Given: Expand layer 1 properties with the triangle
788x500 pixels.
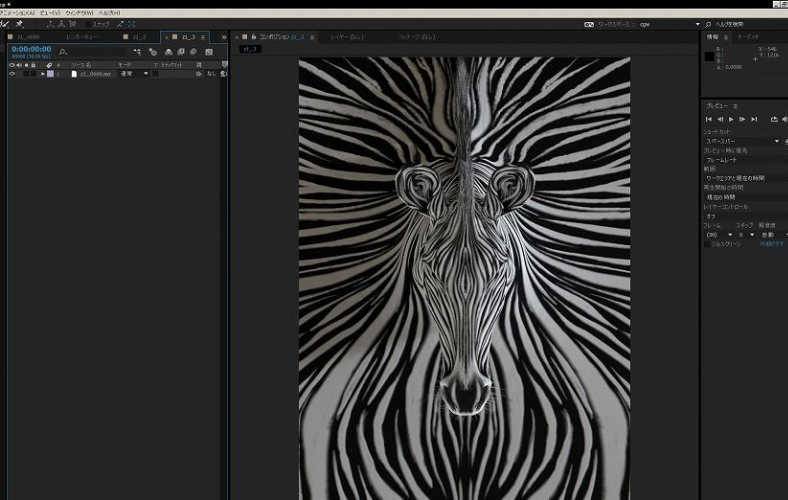Looking at the screenshot, I should 43,74.
